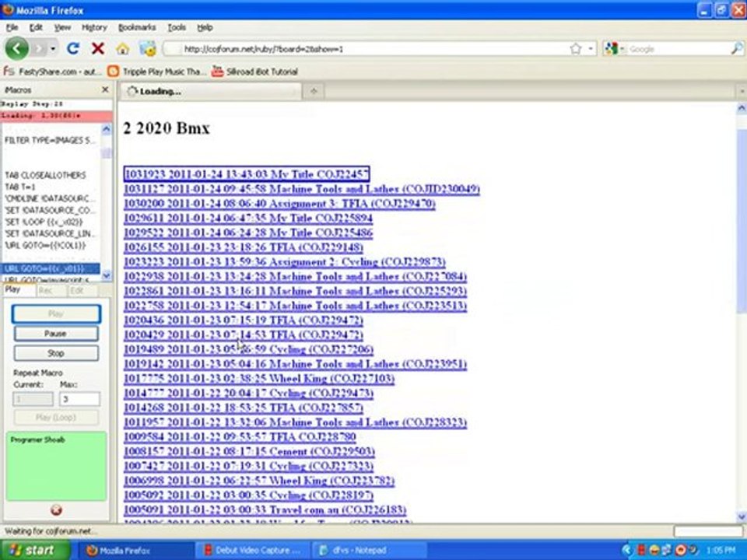Open the FastyShare.com bookmark
The width and height of the screenshot is (747, 560).
(52, 72)
